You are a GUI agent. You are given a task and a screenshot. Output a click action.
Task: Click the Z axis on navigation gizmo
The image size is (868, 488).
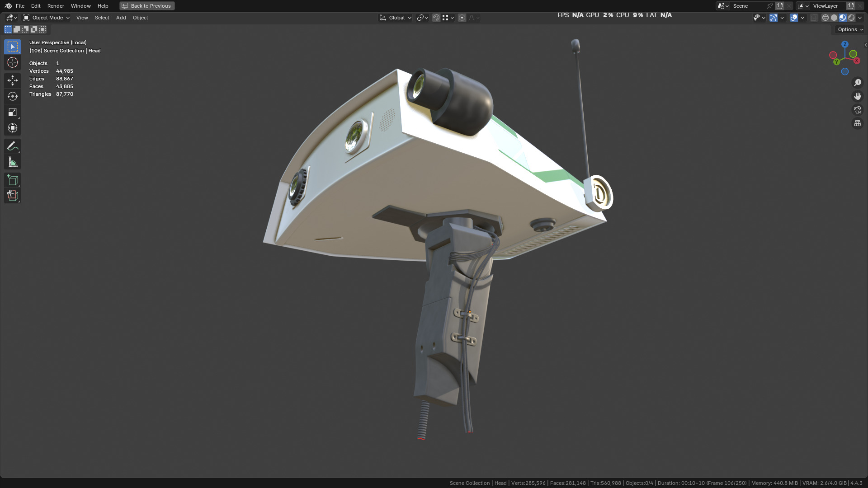coord(844,44)
